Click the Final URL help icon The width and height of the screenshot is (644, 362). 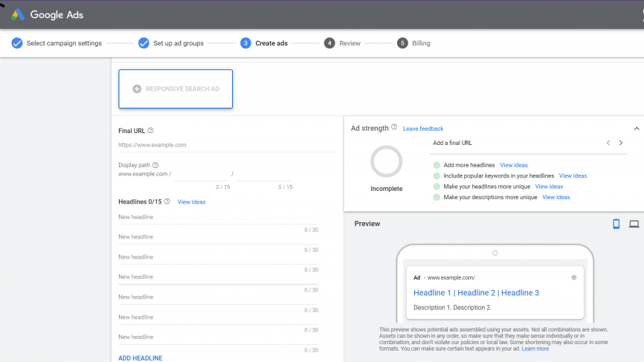pyautogui.click(x=151, y=131)
